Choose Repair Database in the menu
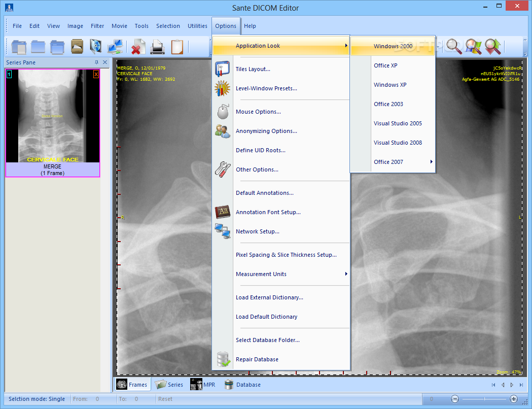The width and height of the screenshot is (532, 409). pyautogui.click(x=281, y=359)
